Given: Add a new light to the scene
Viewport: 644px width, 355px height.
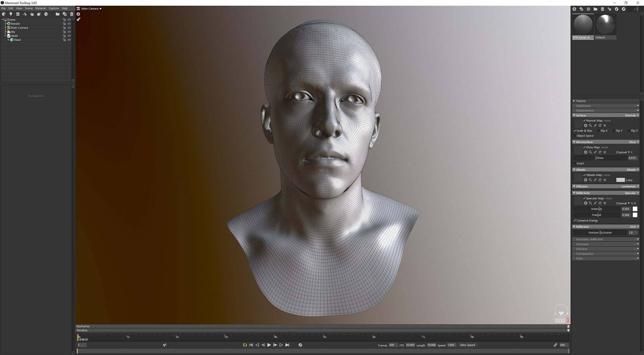Looking at the screenshot, I should (x=11, y=14).
